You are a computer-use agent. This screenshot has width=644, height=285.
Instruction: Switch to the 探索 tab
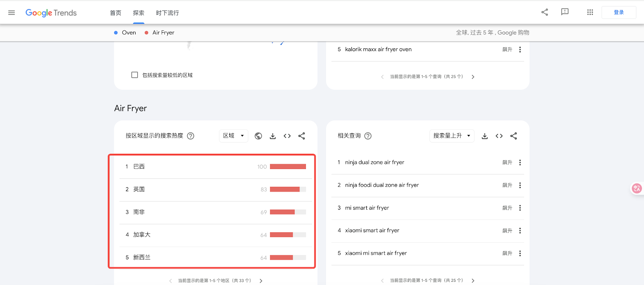click(x=138, y=13)
